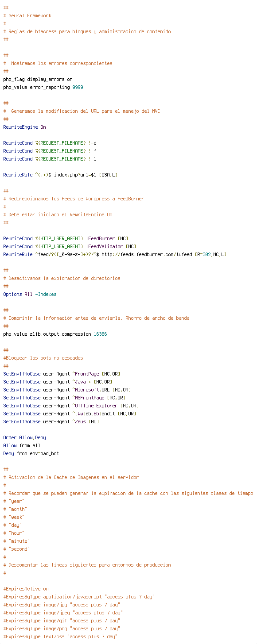Click the 'php_flag display_errors on' line
The height and width of the screenshot is (644, 257).
(x=38, y=79)
